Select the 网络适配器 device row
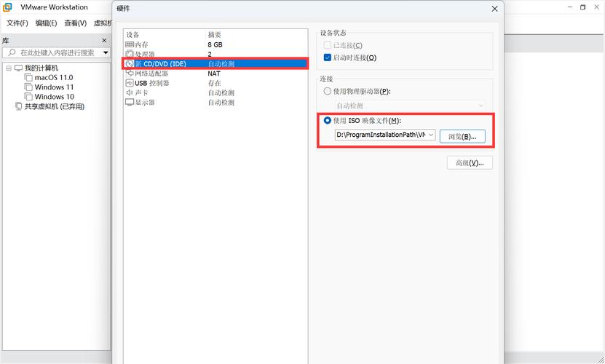The height and width of the screenshot is (364, 605). pyautogui.click(x=215, y=74)
